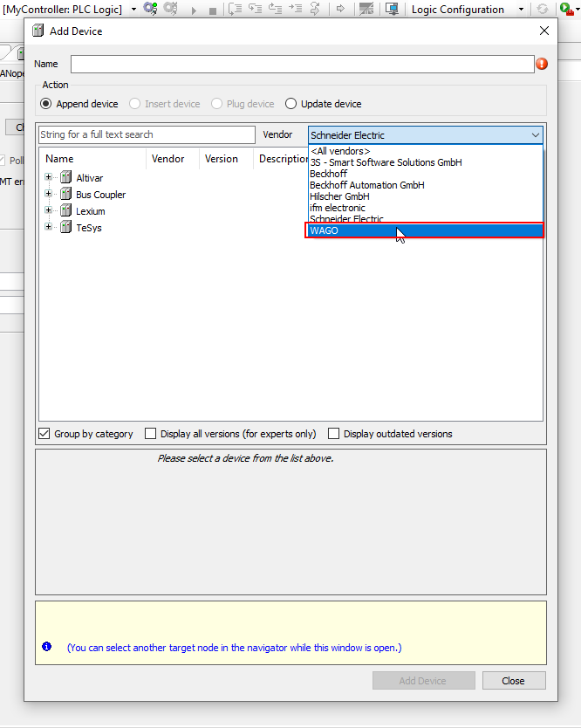Click the red error icon beside Name field
This screenshot has width=581, height=728.
[x=542, y=64]
